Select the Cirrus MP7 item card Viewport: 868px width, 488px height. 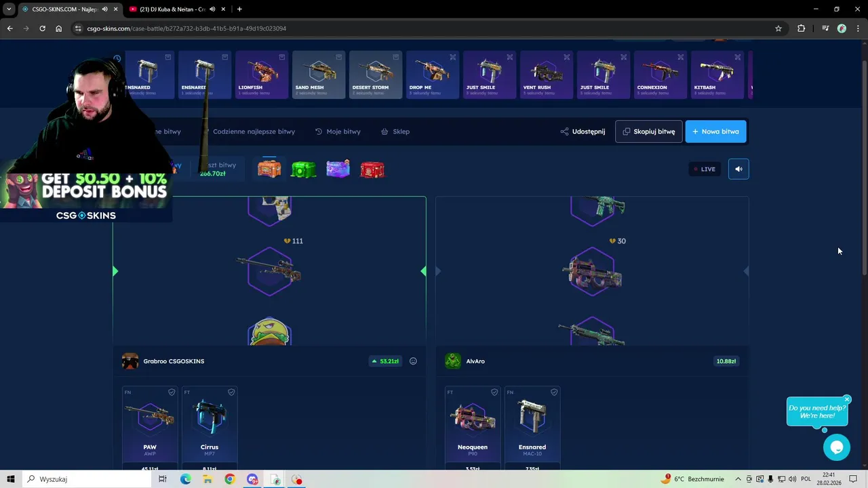(x=210, y=428)
